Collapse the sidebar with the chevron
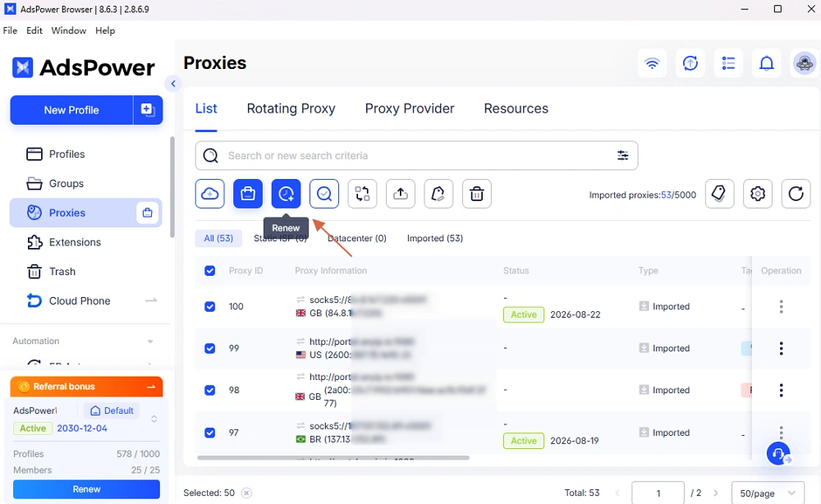This screenshot has width=821, height=504. tap(173, 83)
